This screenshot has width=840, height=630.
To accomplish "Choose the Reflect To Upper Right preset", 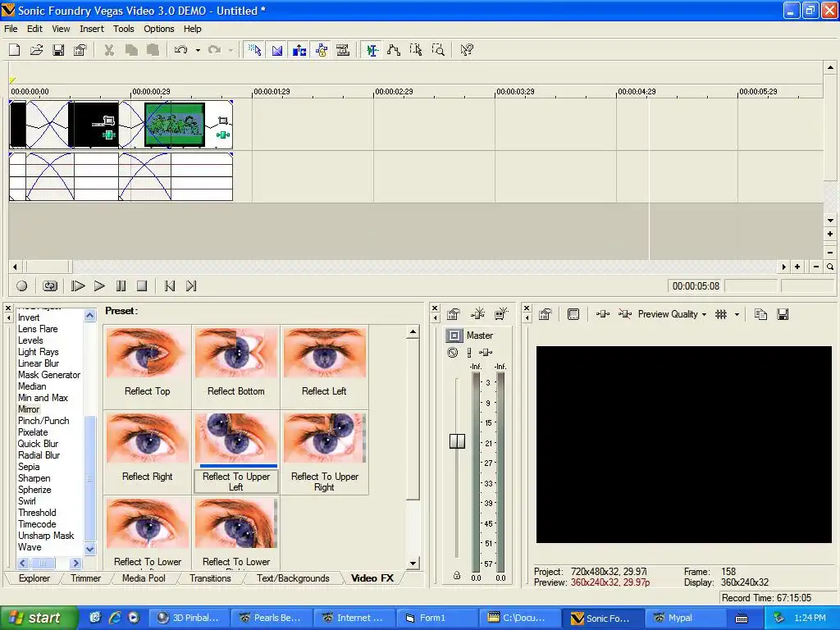I will pos(325,453).
